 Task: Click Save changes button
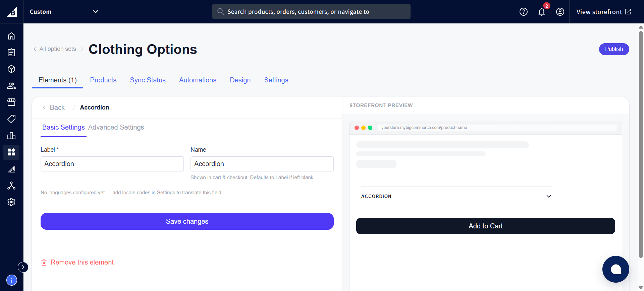187,221
